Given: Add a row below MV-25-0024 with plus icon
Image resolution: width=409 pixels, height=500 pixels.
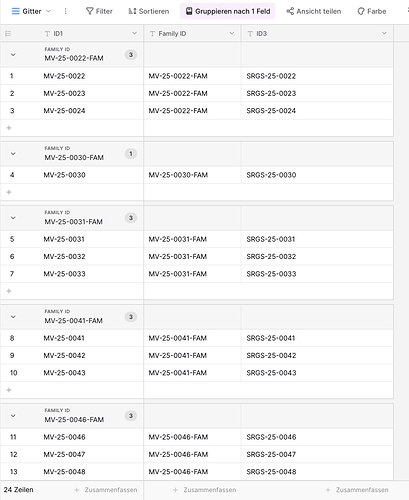Looking at the screenshot, I should [9, 128].
